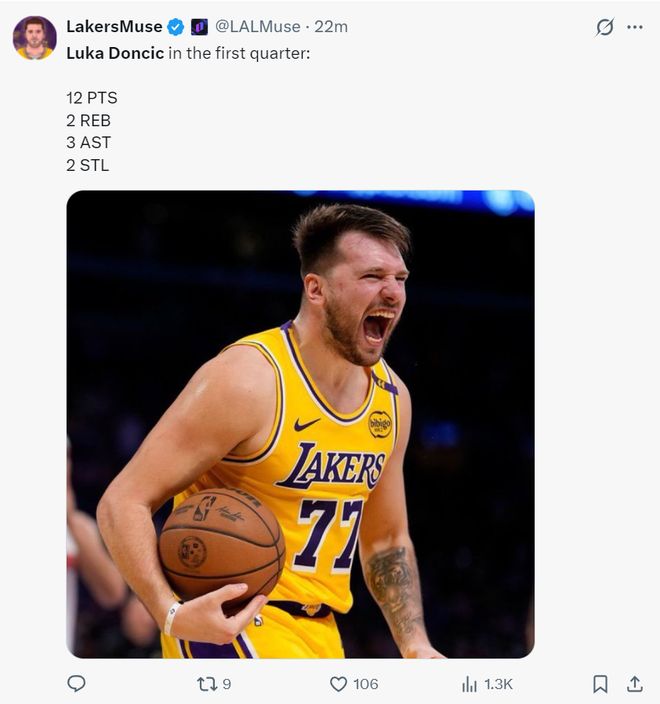
Task: Open the post via 22m timestamp
Action: point(331,27)
